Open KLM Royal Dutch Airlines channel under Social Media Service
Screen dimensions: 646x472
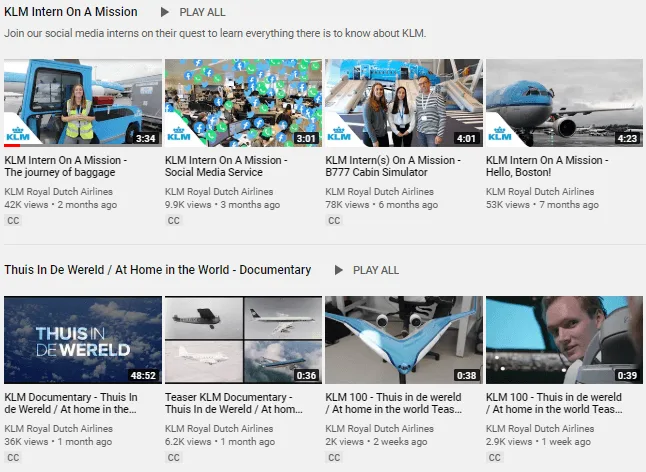coord(219,192)
